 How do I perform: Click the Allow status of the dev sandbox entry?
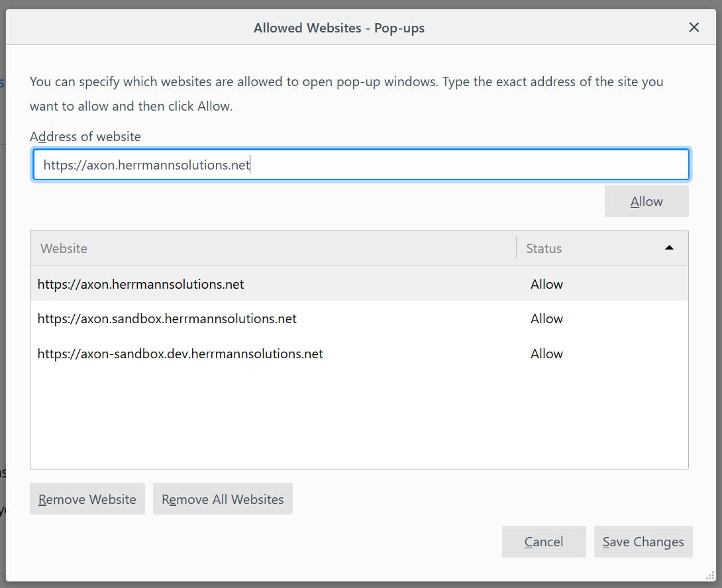tap(546, 354)
